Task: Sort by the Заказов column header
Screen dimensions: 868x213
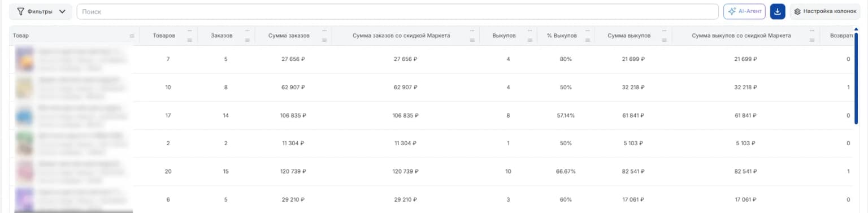Action: click(x=222, y=36)
